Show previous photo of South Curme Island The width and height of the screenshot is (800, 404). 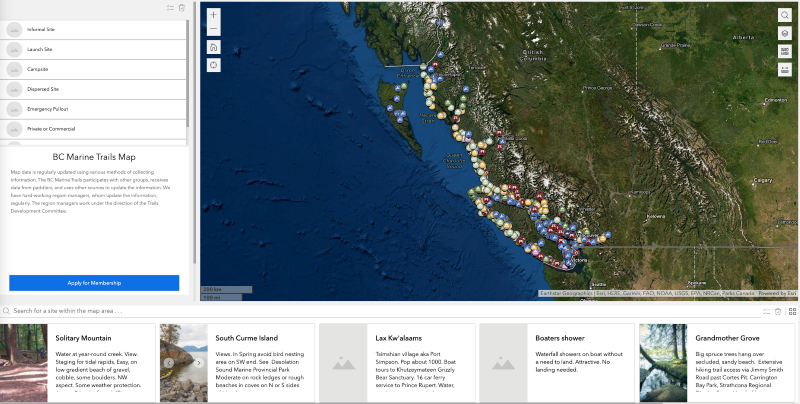(x=168, y=362)
